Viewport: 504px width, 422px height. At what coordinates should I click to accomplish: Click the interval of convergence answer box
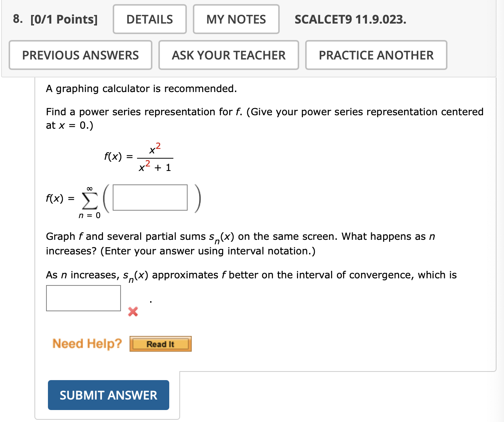83,298
